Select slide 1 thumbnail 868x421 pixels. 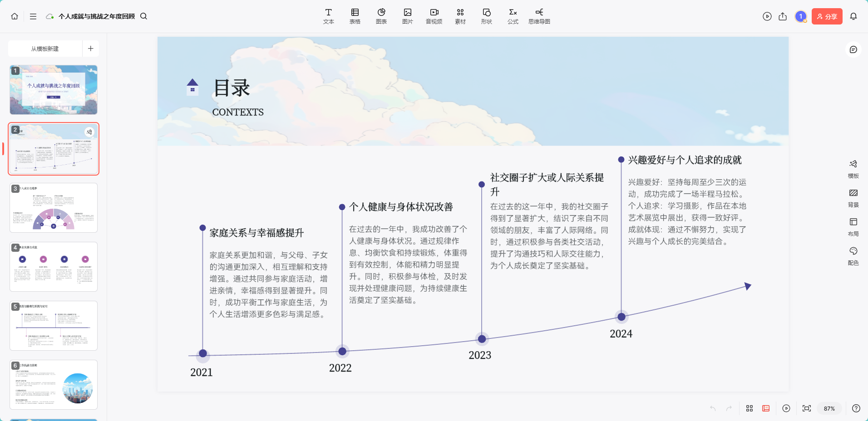(54, 90)
